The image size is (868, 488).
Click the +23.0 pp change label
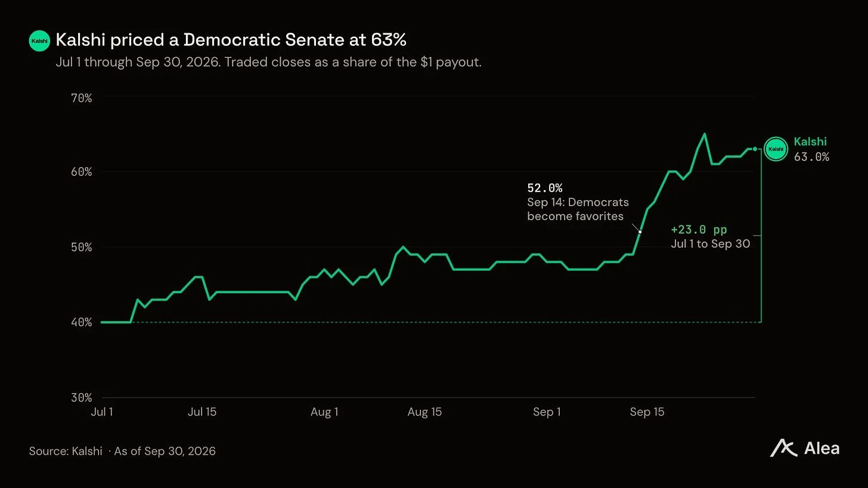click(x=699, y=229)
